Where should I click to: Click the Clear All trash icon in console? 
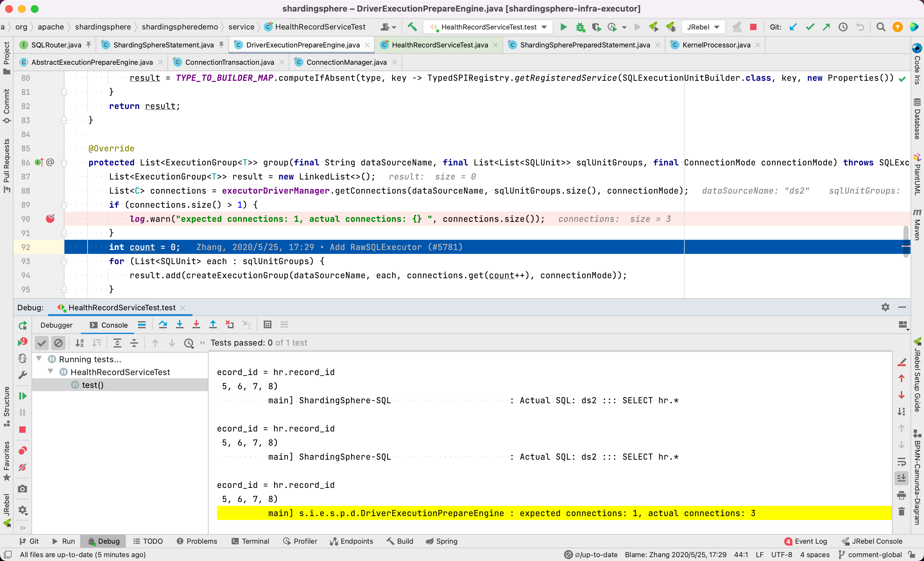(902, 512)
